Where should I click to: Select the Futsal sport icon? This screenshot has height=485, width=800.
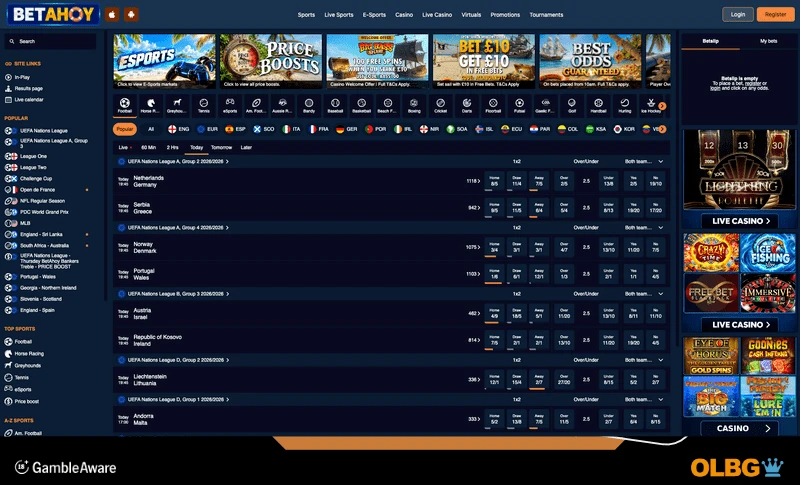[519, 106]
